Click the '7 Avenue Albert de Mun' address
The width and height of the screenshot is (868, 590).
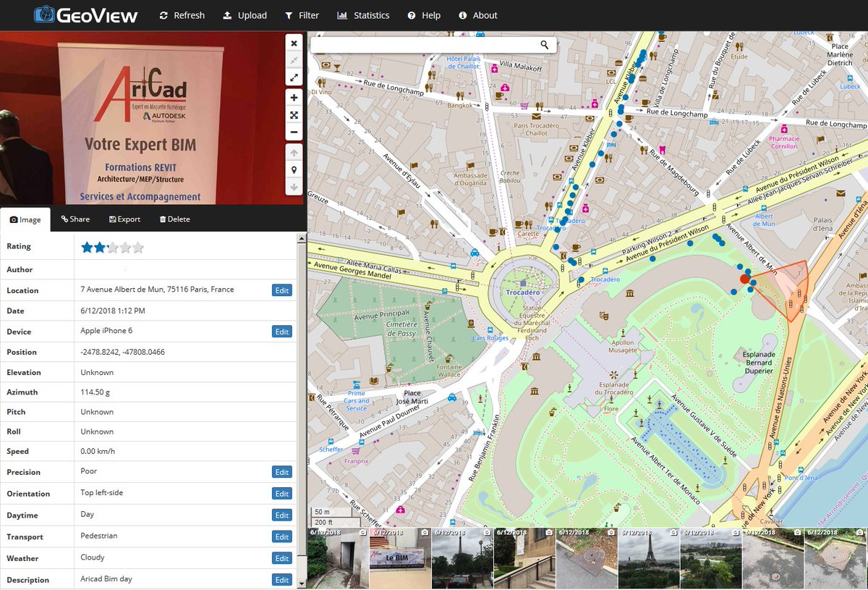pos(157,290)
